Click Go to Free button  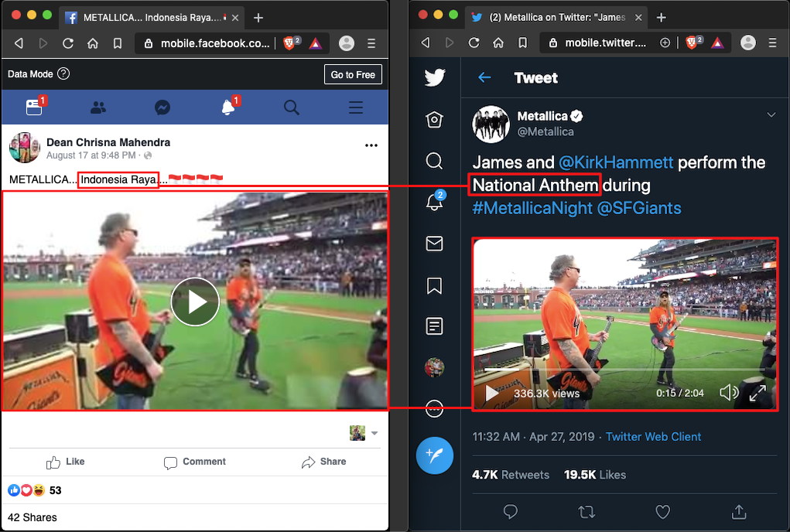(x=353, y=74)
